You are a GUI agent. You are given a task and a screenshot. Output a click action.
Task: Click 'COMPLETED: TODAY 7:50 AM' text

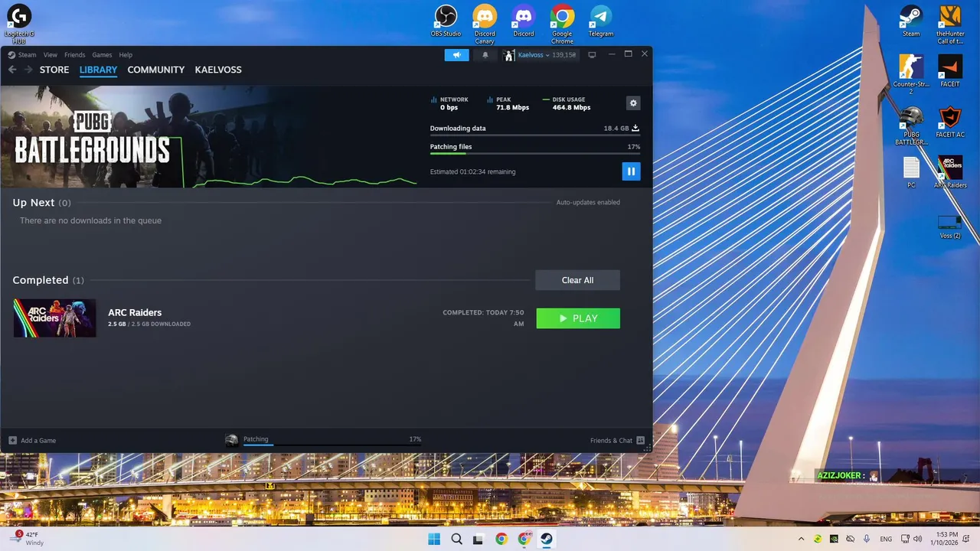(483, 318)
